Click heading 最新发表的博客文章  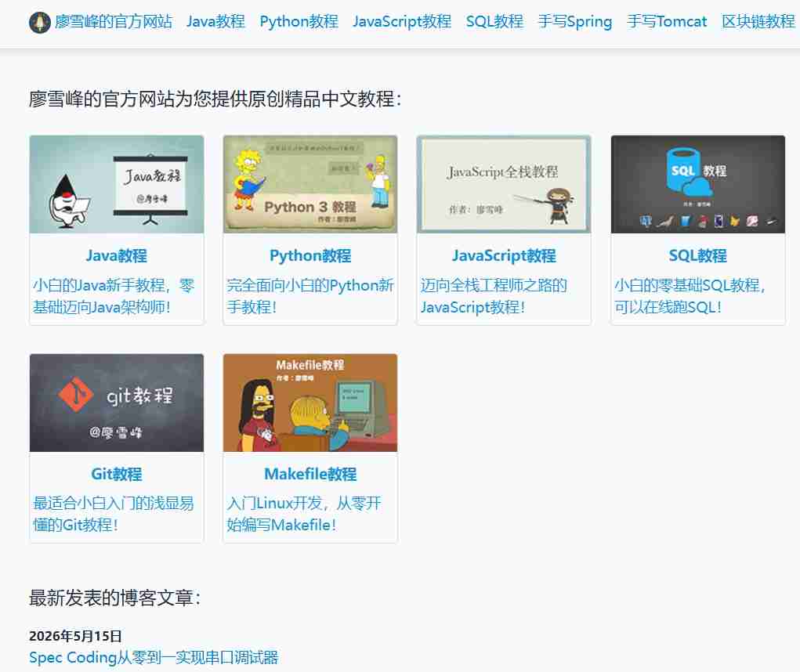(x=115, y=597)
